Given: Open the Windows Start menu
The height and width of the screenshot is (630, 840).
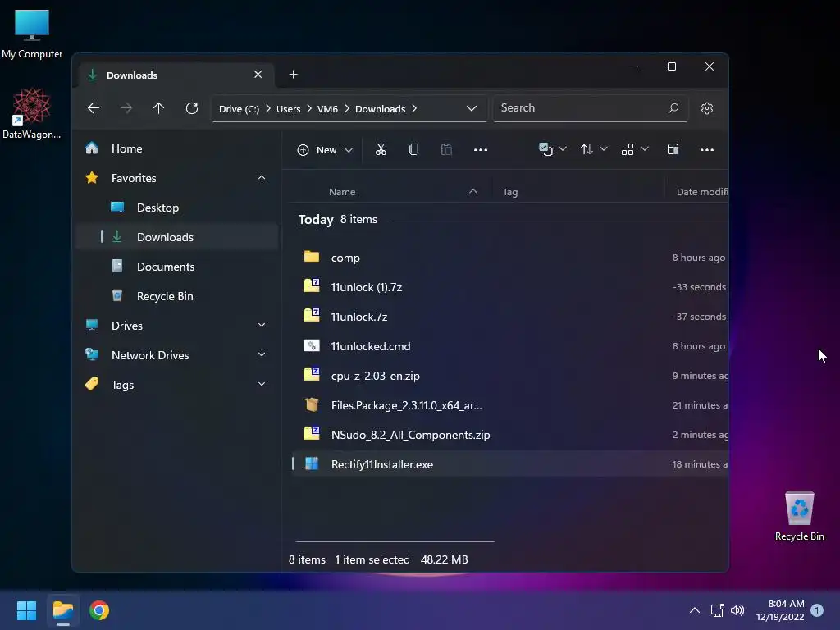Looking at the screenshot, I should (27, 610).
